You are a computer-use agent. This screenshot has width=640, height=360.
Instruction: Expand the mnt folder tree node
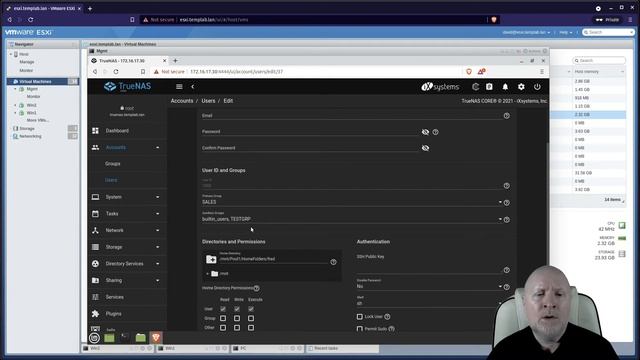207,273
